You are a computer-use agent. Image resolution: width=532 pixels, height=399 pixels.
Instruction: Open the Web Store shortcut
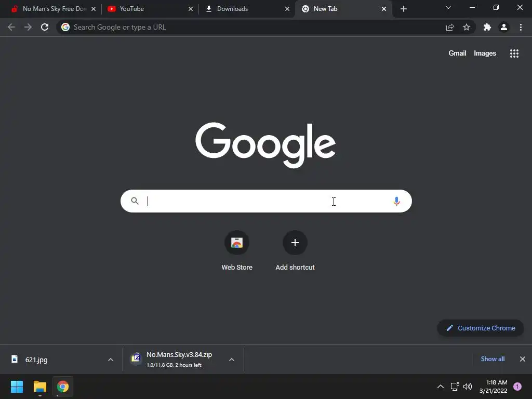tap(237, 251)
